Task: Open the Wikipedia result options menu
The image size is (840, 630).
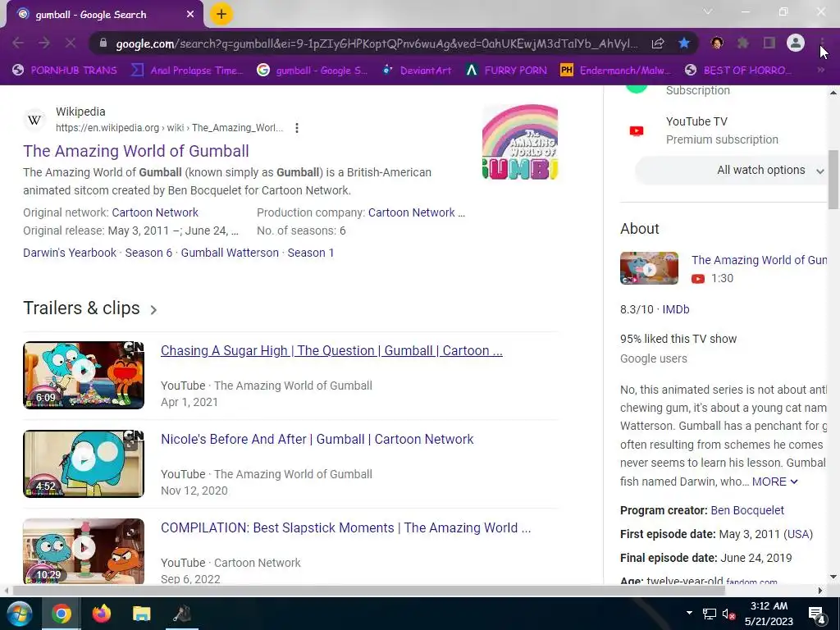Action: click(x=297, y=128)
